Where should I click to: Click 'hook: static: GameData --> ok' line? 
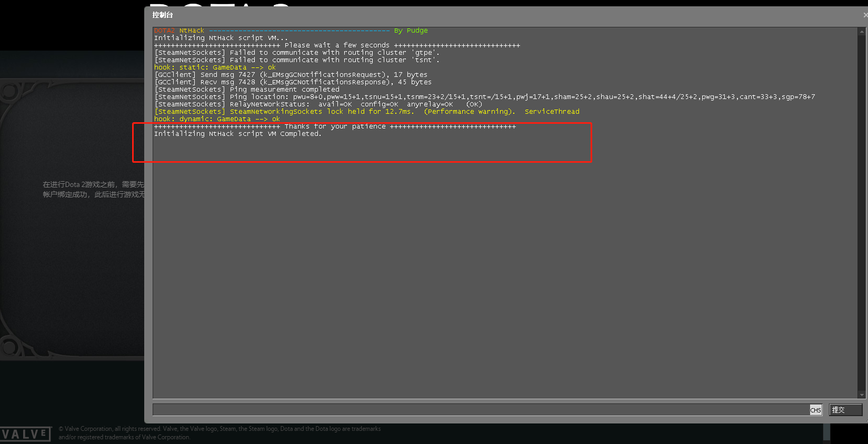[215, 67]
